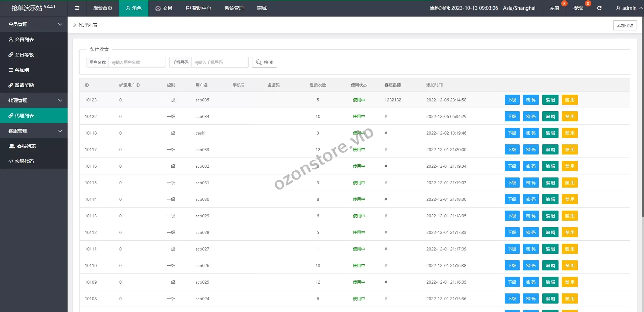
Task: Click the search magnifier icon
Action: 259,62
